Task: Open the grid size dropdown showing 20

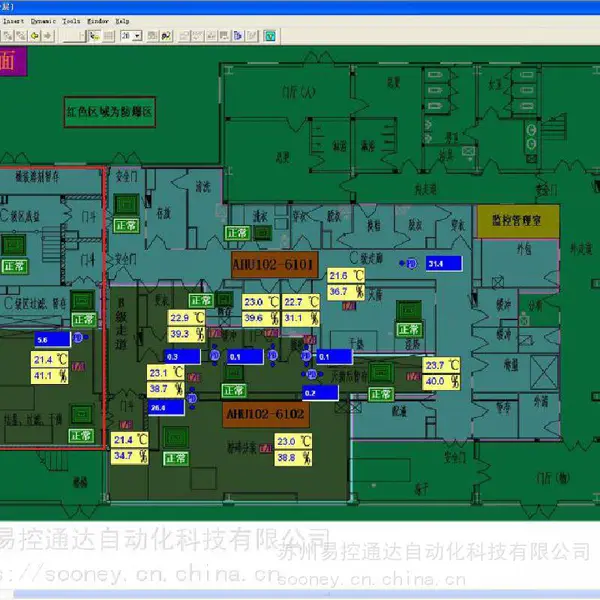Action: coord(131,36)
